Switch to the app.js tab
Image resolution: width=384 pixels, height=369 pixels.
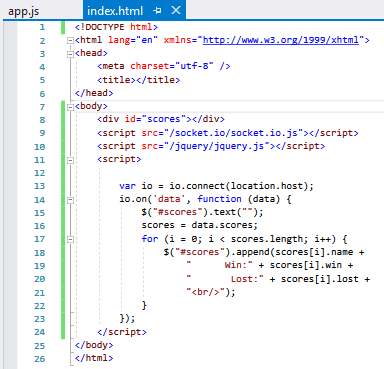pyautogui.click(x=23, y=11)
